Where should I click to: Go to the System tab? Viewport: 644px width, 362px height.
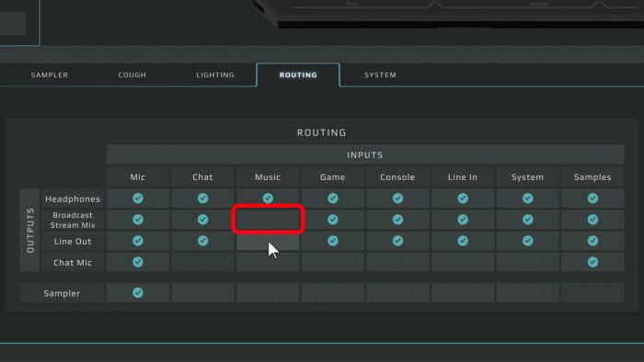(380, 75)
